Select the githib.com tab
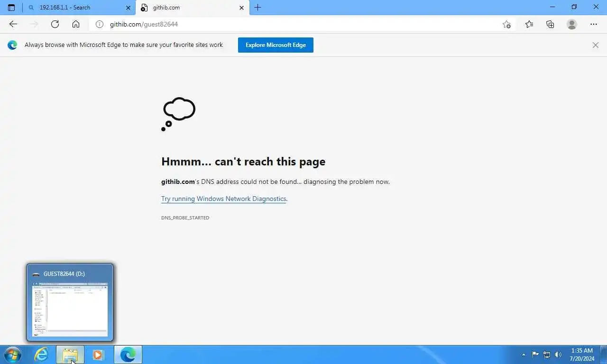 click(192, 8)
